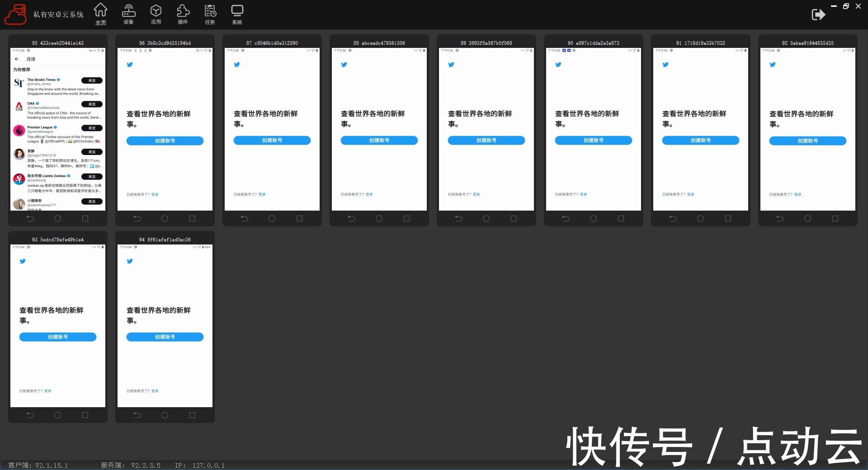Open device 91 screen thumbnail
This screenshot has height=470, width=868.
[701, 129]
